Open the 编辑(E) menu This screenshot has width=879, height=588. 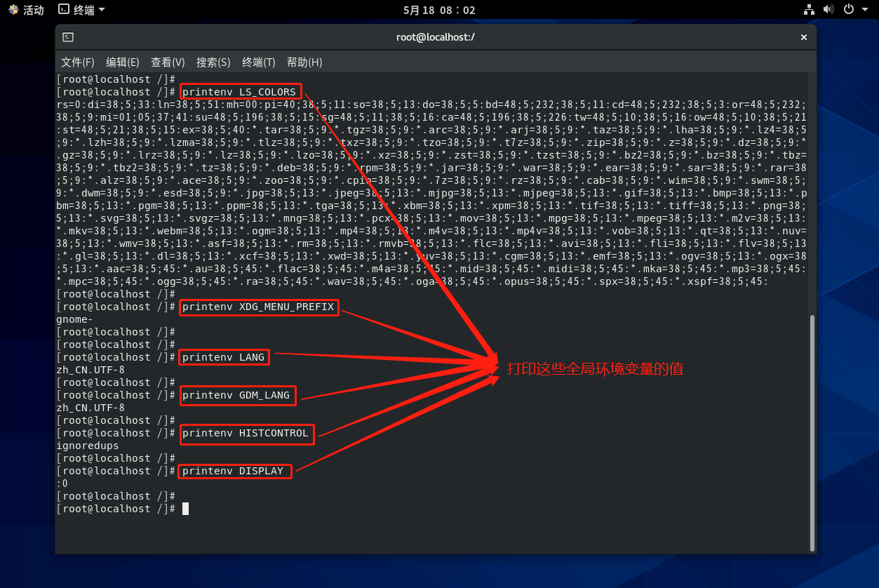tap(123, 62)
